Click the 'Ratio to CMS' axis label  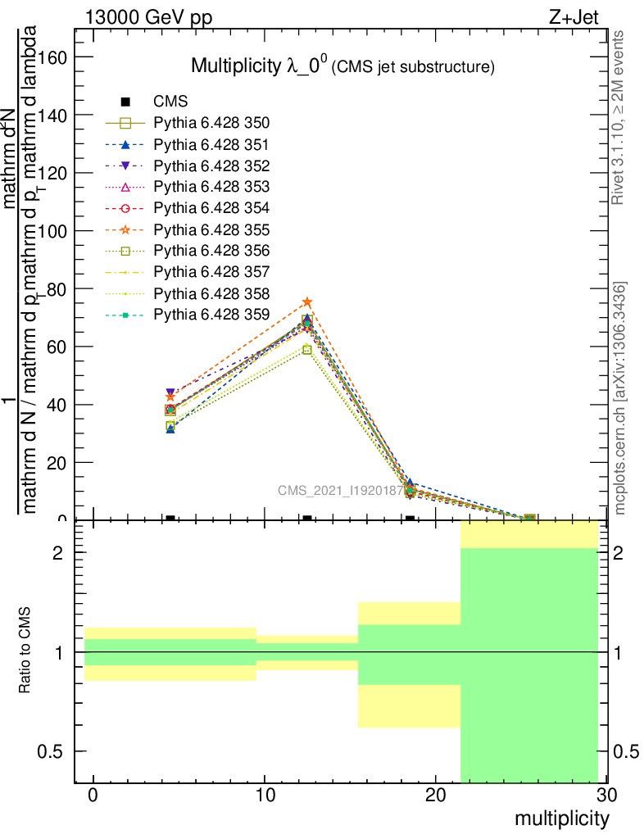(25, 650)
